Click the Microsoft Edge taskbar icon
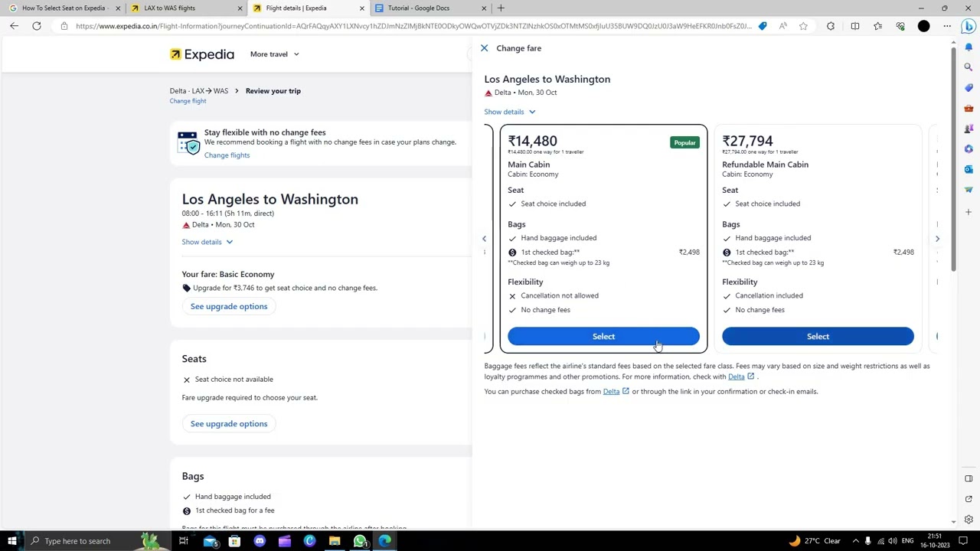This screenshot has height=551, width=980. coord(385,541)
